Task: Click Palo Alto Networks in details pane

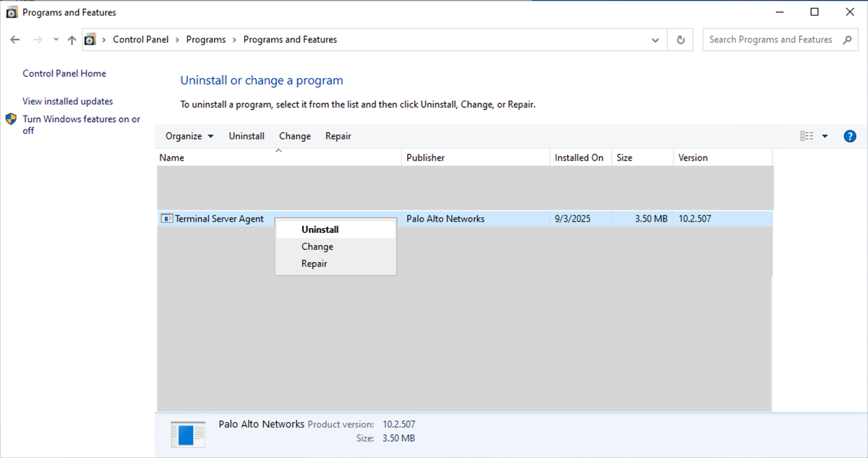Action: click(261, 424)
